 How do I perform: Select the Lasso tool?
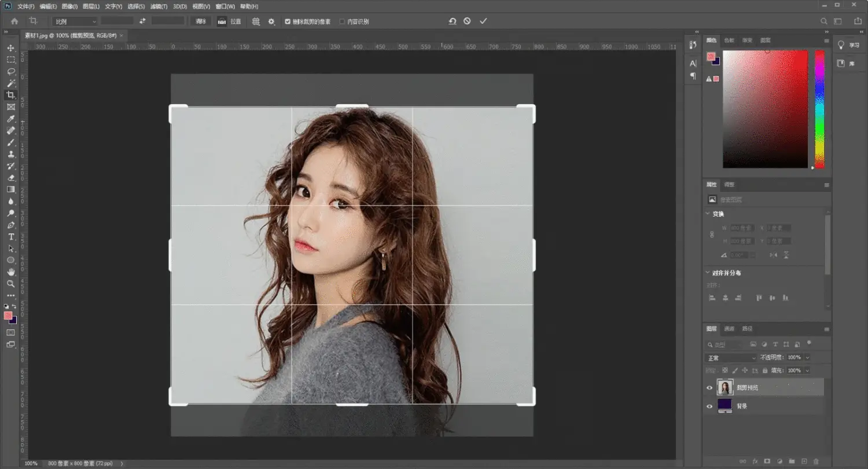(10, 71)
